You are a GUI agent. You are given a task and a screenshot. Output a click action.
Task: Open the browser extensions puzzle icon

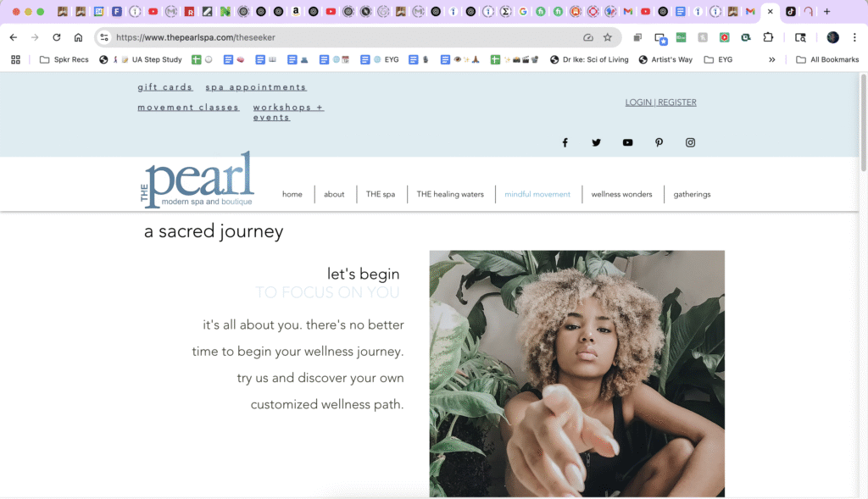pos(768,37)
